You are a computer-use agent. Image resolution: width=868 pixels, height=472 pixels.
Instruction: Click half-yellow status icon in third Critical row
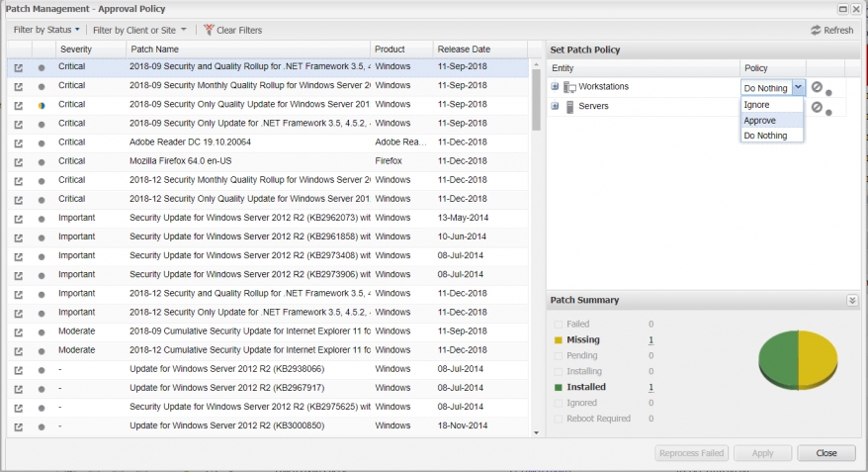pyautogui.click(x=42, y=106)
